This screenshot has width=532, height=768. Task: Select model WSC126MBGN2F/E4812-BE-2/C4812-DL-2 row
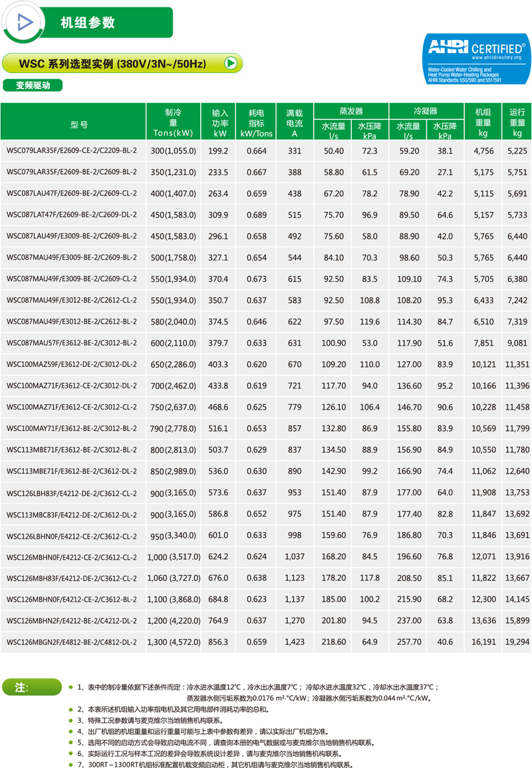point(72,642)
